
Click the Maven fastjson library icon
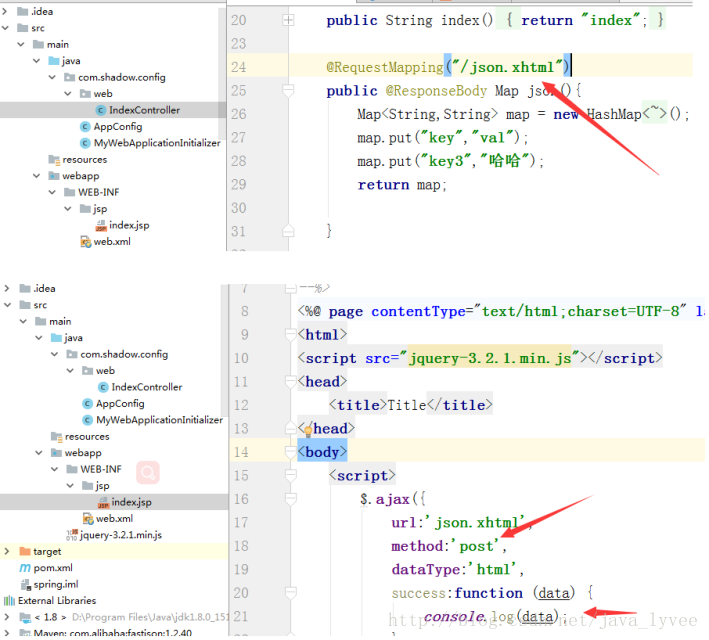[25, 632]
